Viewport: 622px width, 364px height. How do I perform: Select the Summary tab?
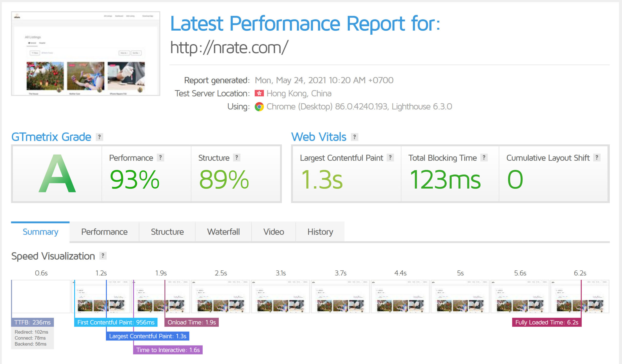(x=40, y=232)
